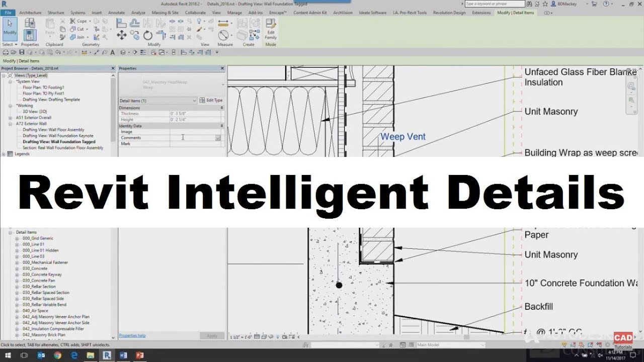Expand the A51 Exterior Overall node
Image resolution: width=644 pixels, height=362 pixels.
11,118
